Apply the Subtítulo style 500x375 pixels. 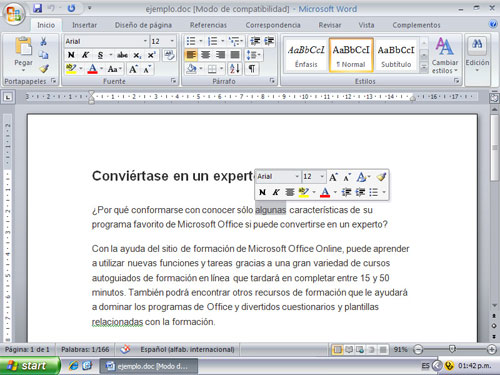pyautogui.click(x=396, y=55)
